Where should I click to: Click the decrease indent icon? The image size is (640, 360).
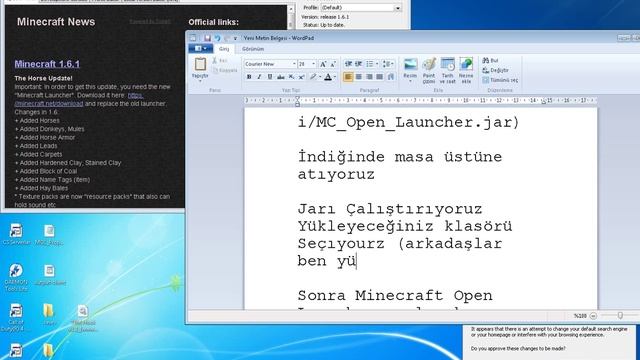click(x=348, y=64)
